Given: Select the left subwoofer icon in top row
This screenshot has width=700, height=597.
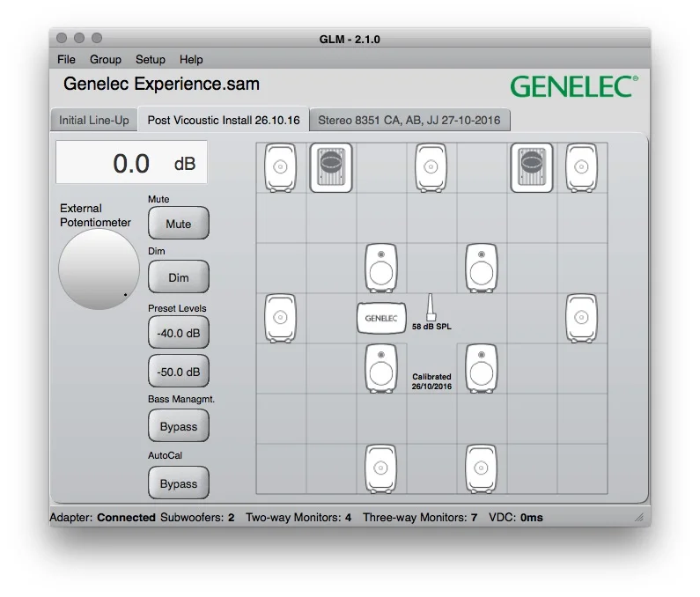Looking at the screenshot, I should (331, 167).
